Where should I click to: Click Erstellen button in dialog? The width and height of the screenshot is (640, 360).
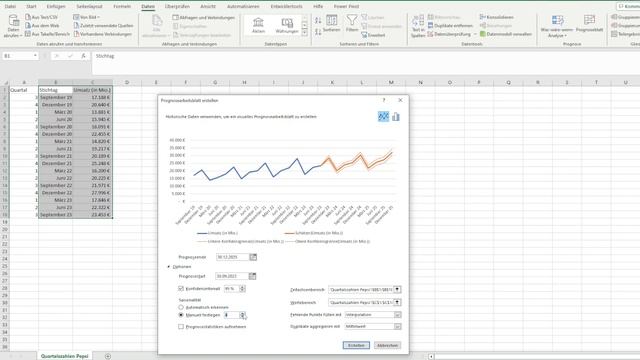coord(356,345)
